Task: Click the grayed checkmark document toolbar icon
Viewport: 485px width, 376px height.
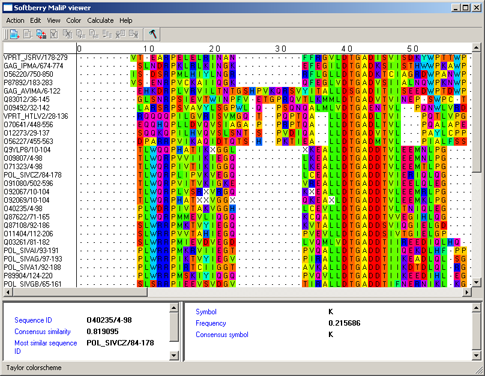Action: click(54, 34)
